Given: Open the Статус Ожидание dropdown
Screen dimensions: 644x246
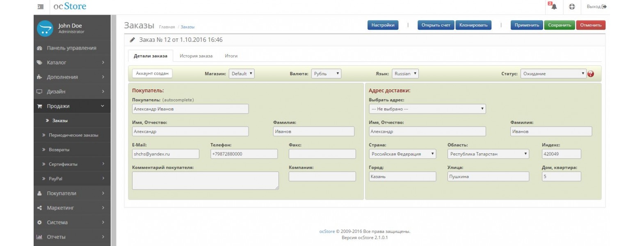Looking at the screenshot, I should (x=553, y=74).
